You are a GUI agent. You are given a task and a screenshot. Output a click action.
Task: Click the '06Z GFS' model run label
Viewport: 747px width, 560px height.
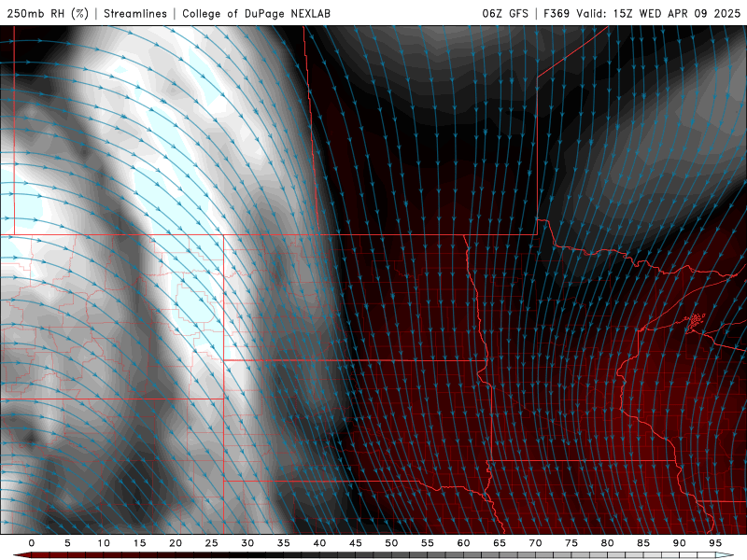pyautogui.click(x=505, y=13)
